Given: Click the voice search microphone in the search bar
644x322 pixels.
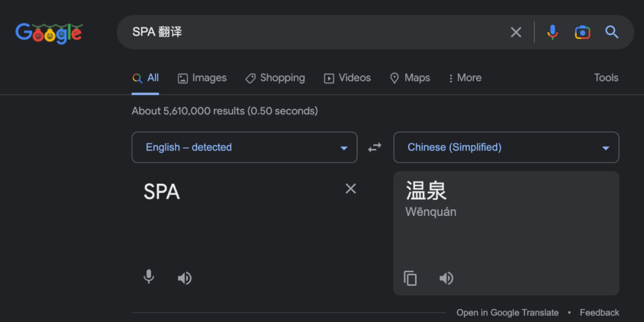Looking at the screenshot, I should click(552, 32).
